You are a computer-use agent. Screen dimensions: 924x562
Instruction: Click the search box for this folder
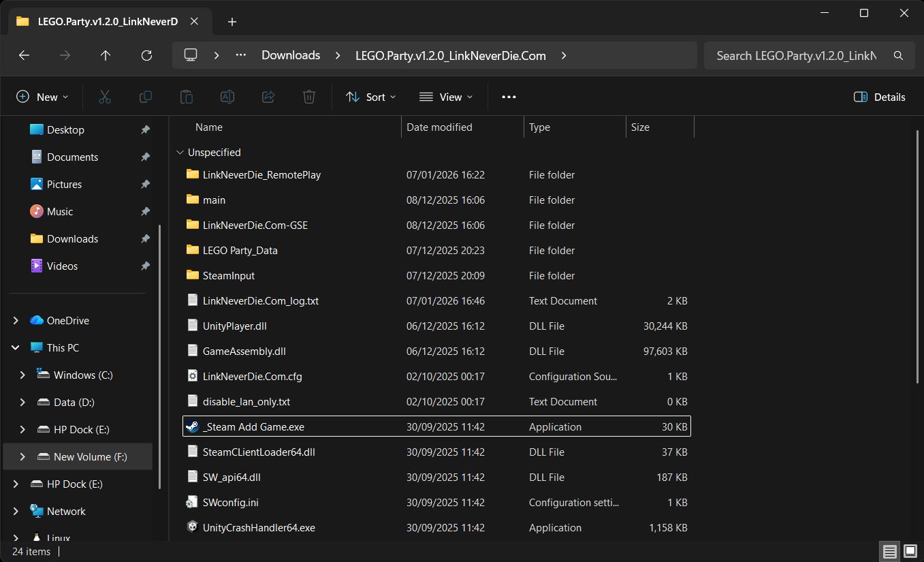point(797,56)
